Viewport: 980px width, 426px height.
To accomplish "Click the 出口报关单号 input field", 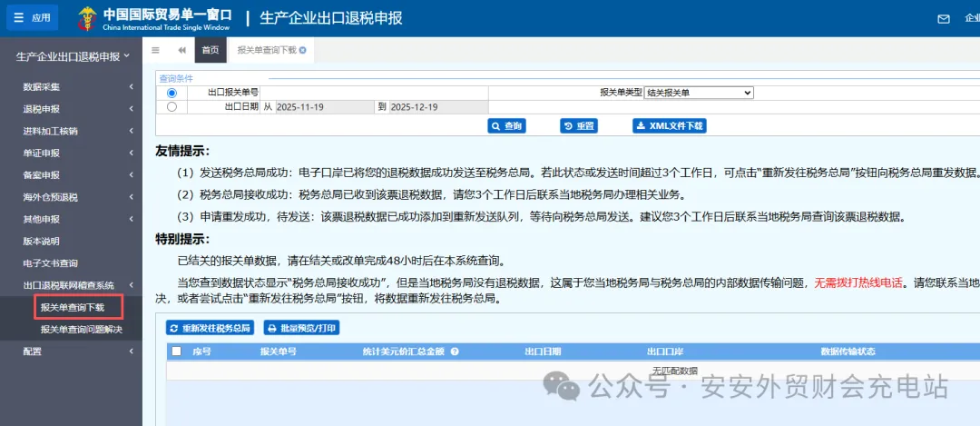I will [x=375, y=93].
